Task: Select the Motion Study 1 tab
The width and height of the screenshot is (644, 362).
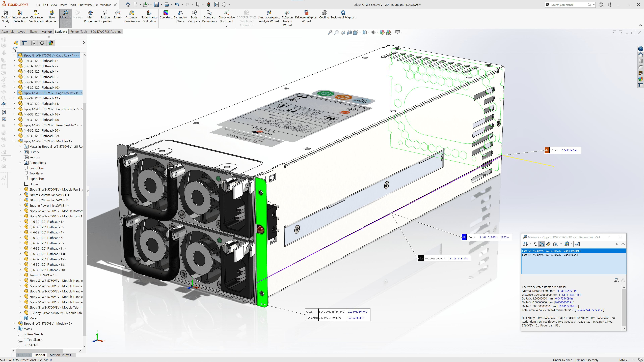Action: (60, 355)
